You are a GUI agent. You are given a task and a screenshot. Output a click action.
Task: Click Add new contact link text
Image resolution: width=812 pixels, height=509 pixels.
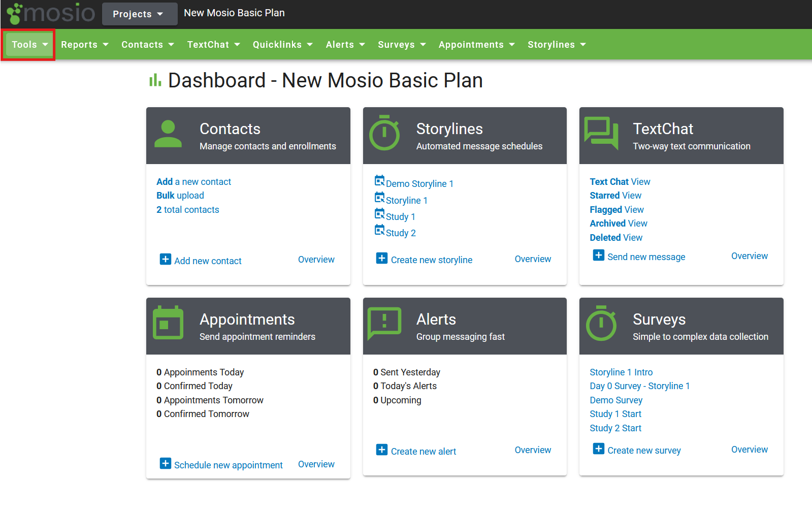208,261
